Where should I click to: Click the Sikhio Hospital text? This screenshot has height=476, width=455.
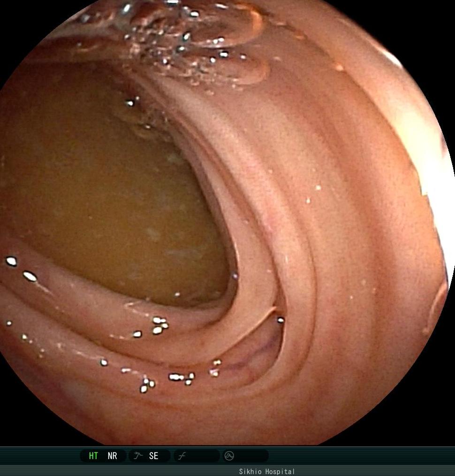pos(267,471)
